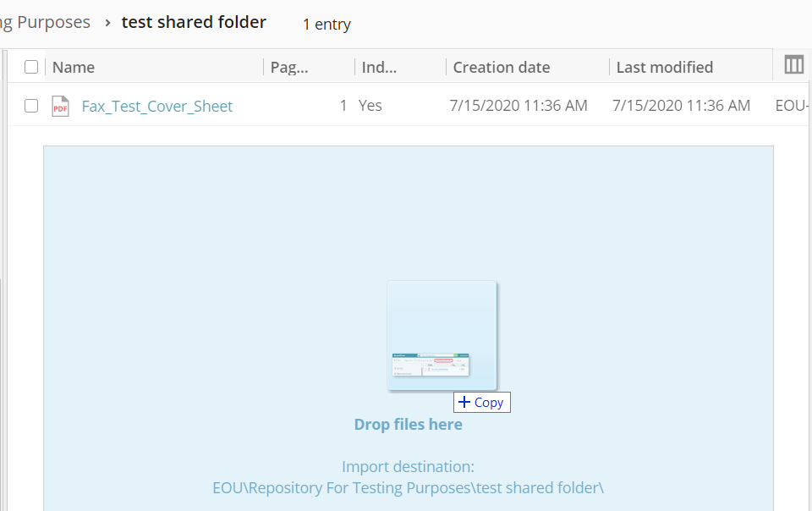
Task: Open the column configuration grid icon
Action: [793, 65]
